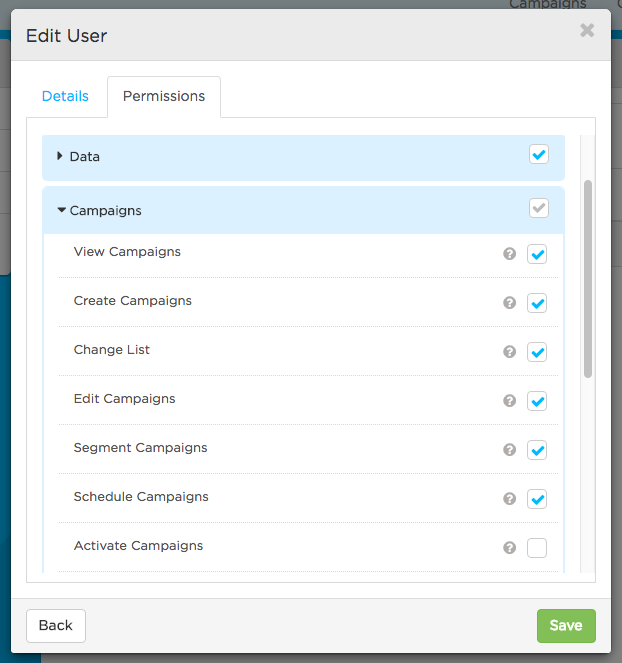Click the permissions list scrollbar
This screenshot has width=622, height=663.
click(x=588, y=279)
